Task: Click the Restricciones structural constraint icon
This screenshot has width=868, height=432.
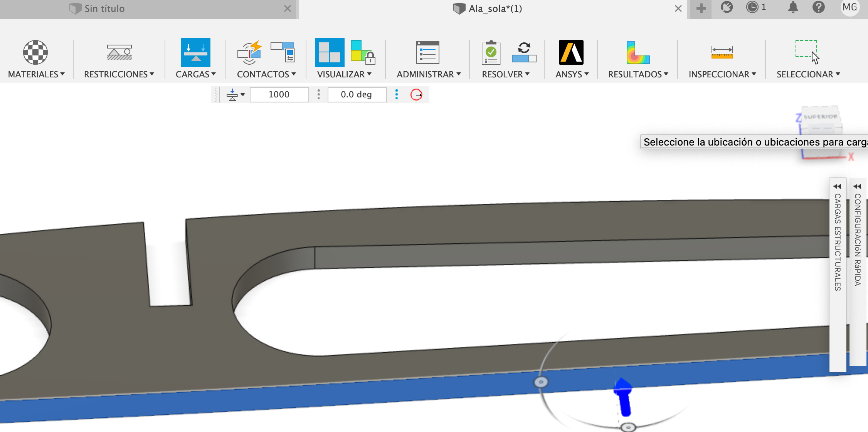Action: (119, 52)
